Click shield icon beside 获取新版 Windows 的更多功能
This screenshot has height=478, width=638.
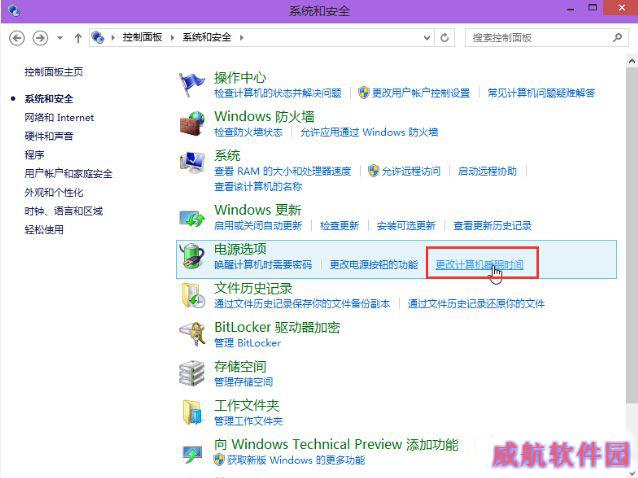pyautogui.click(x=219, y=460)
